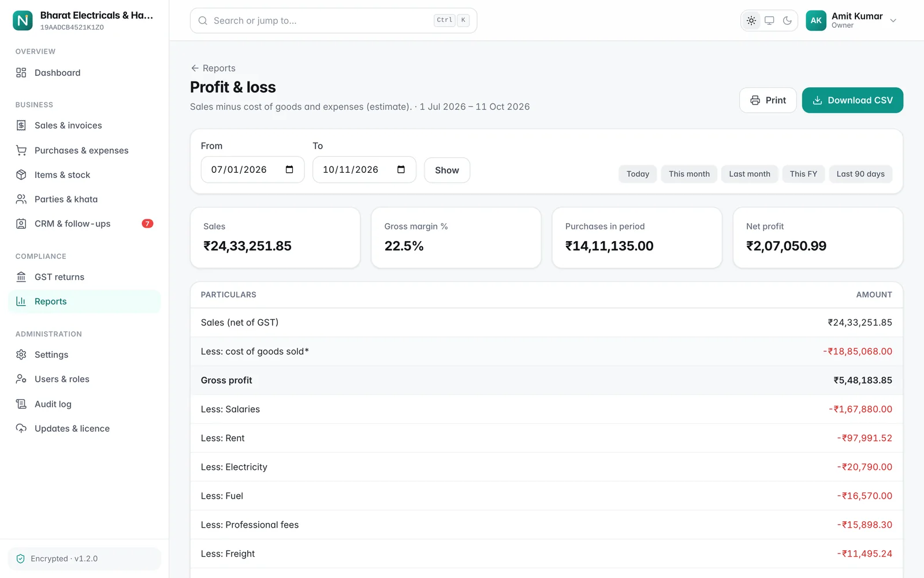Click the Audit log scroll icon

tap(21, 404)
